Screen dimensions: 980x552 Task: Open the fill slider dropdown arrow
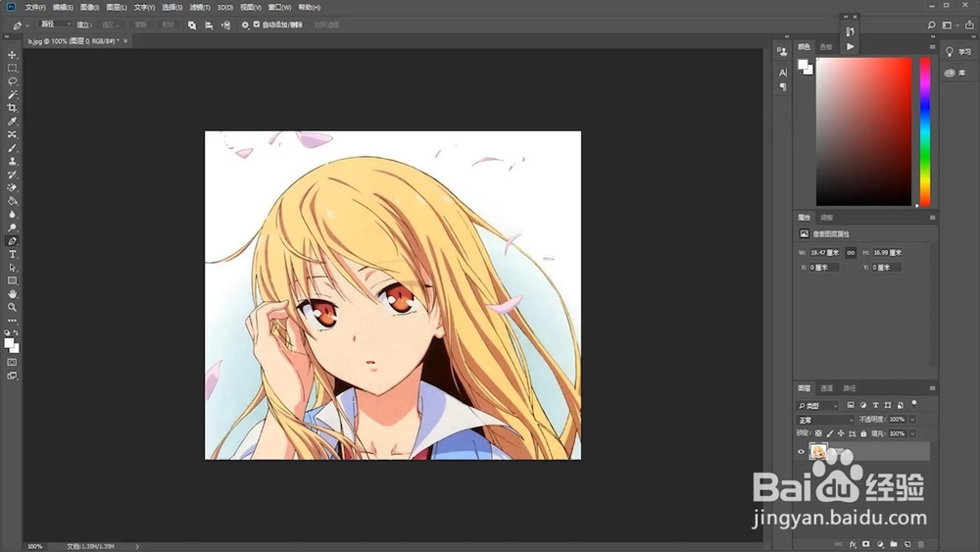(x=912, y=433)
